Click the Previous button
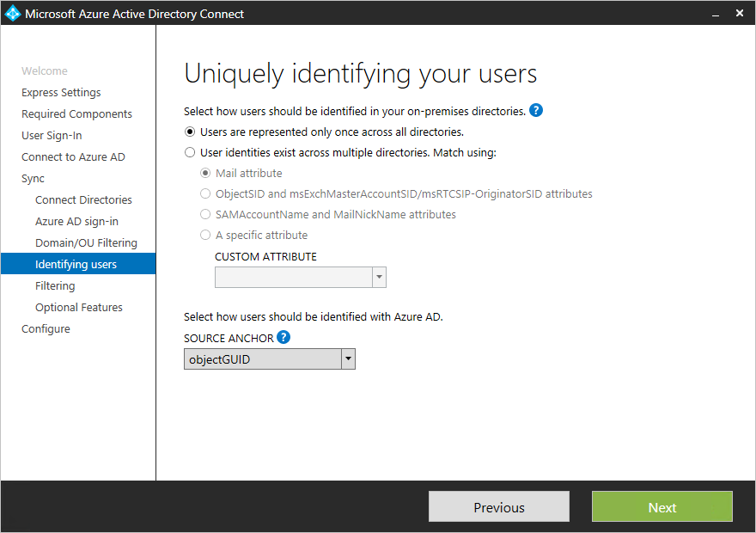This screenshot has height=533, width=756. click(498, 506)
